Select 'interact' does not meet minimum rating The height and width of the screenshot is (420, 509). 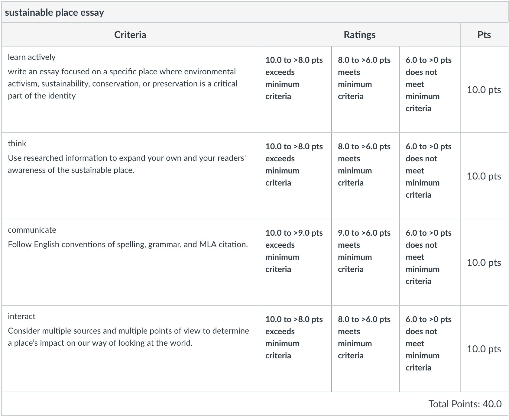[x=430, y=349]
